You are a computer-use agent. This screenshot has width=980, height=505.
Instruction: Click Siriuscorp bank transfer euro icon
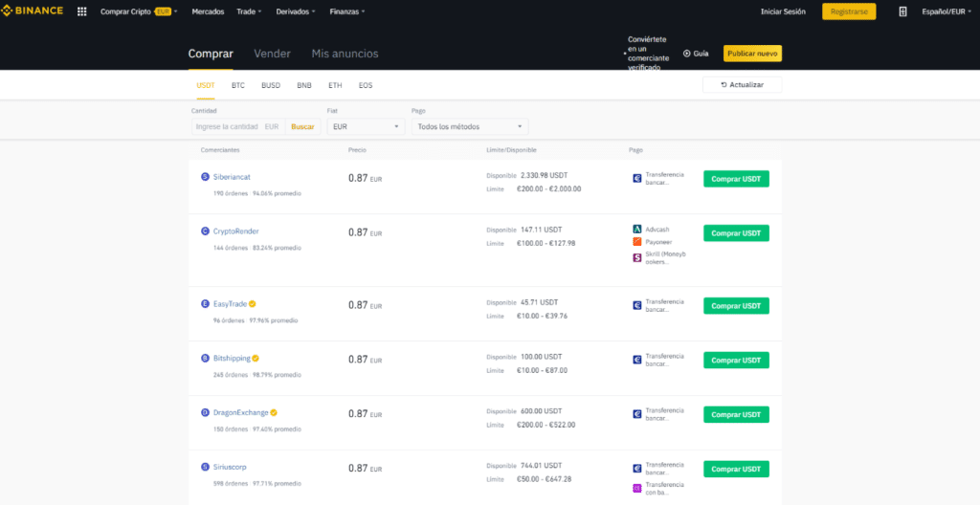point(636,468)
